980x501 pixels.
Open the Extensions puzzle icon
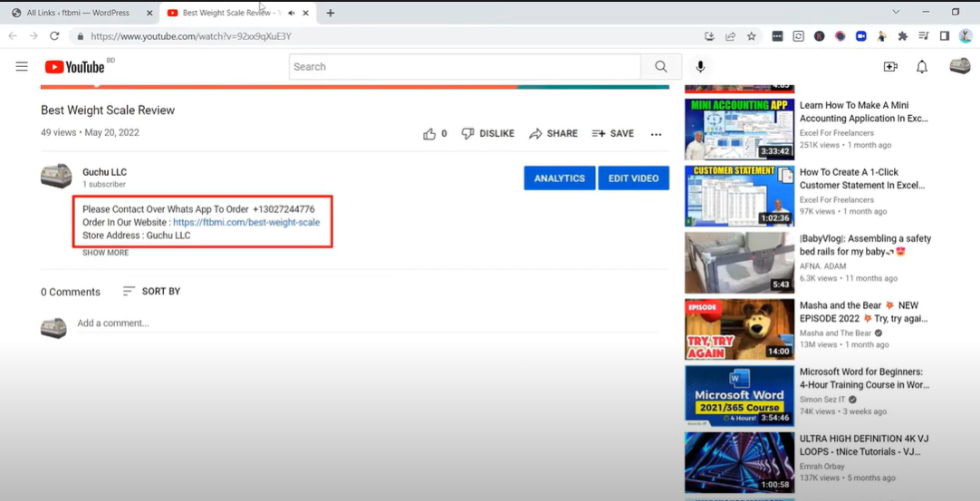click(902, 36)
